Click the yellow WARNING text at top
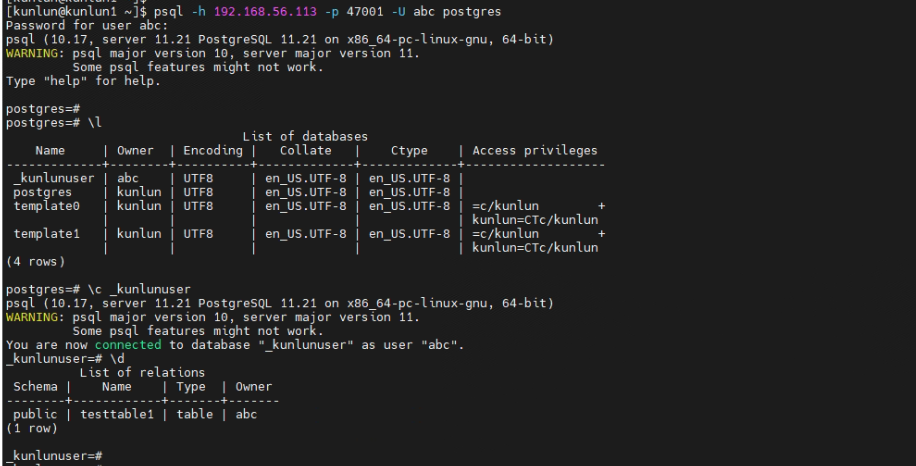 click(32, 53)
